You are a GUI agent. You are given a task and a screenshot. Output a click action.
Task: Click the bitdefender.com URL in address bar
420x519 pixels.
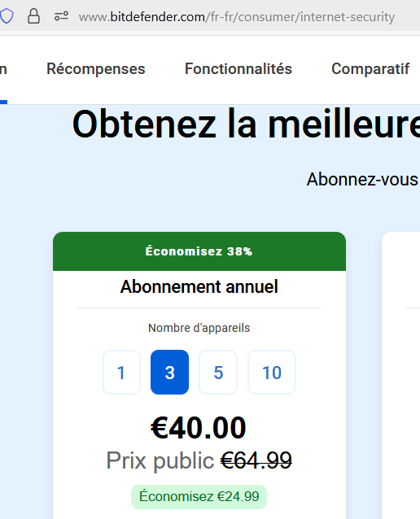coord(237,16)
